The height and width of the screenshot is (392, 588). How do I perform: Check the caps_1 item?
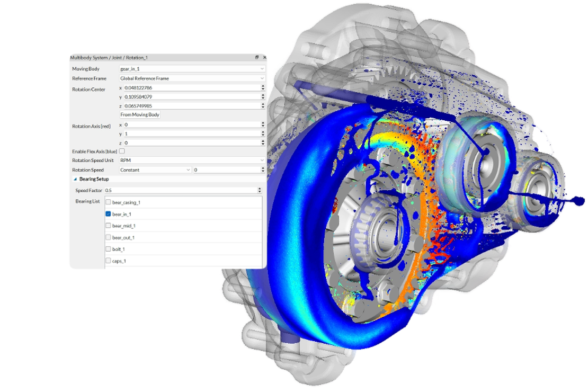click(x=109, y=261)
